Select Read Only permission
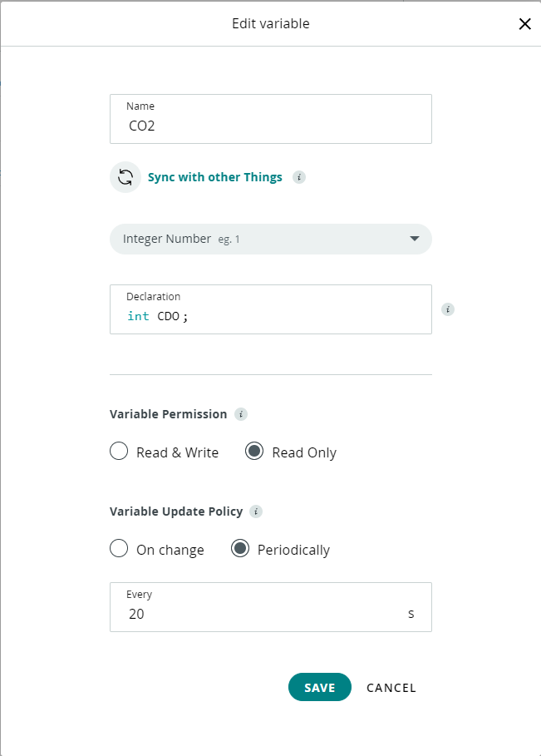The image size is (541, 756). click(255, 452)
